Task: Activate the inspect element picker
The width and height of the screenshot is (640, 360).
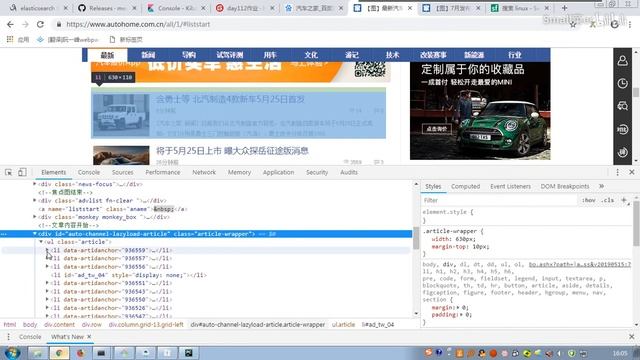Action: 9,172
